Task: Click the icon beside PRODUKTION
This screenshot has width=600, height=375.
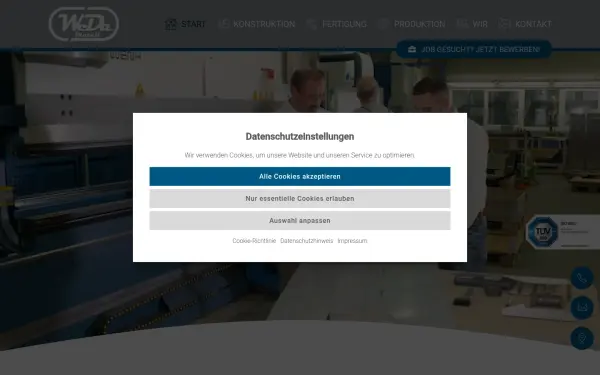Action: pos(383,24)
